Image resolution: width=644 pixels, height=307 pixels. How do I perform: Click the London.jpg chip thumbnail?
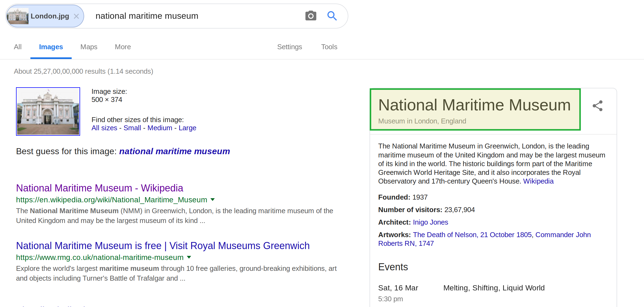(x=18, y=16)
